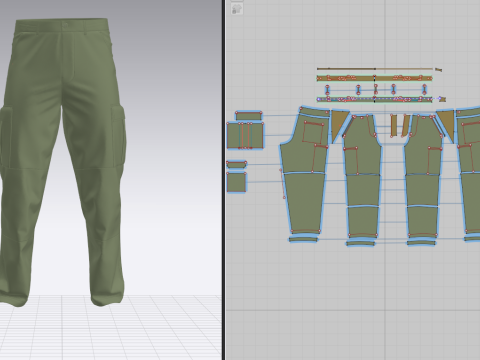Select the small square pocket pattern piece

point(236,182)
